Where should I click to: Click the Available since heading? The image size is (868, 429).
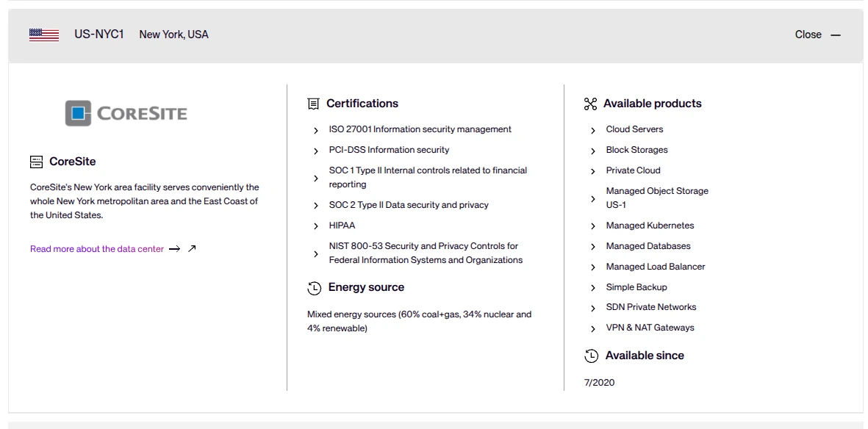click(645, 356)
